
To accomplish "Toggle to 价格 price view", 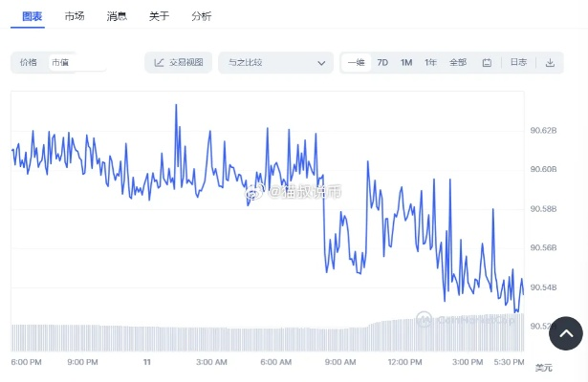I will click(x=29, y=63).
